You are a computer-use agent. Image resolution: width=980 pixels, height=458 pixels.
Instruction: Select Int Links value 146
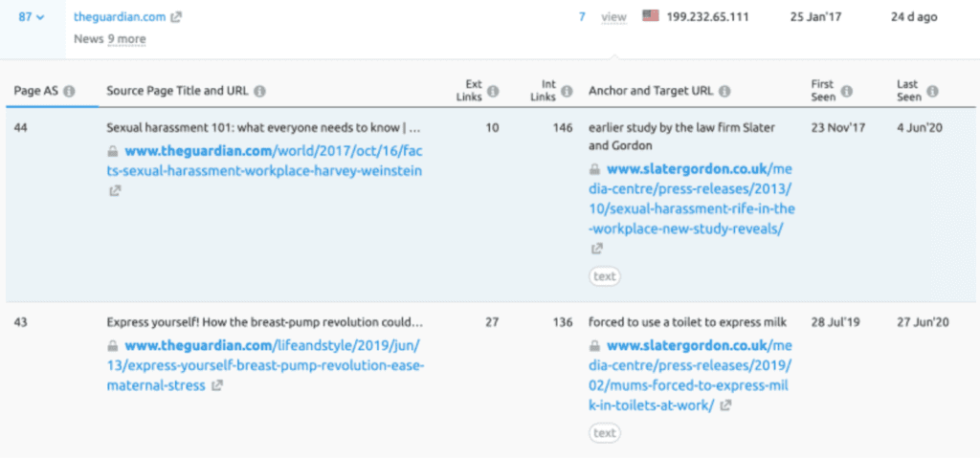coord(563,127)
